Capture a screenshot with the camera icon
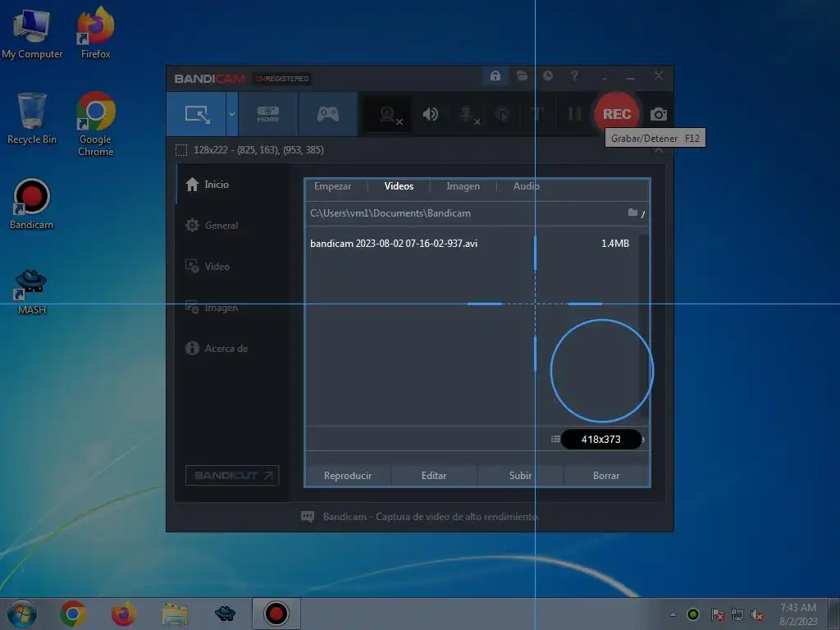 [659, 114]
